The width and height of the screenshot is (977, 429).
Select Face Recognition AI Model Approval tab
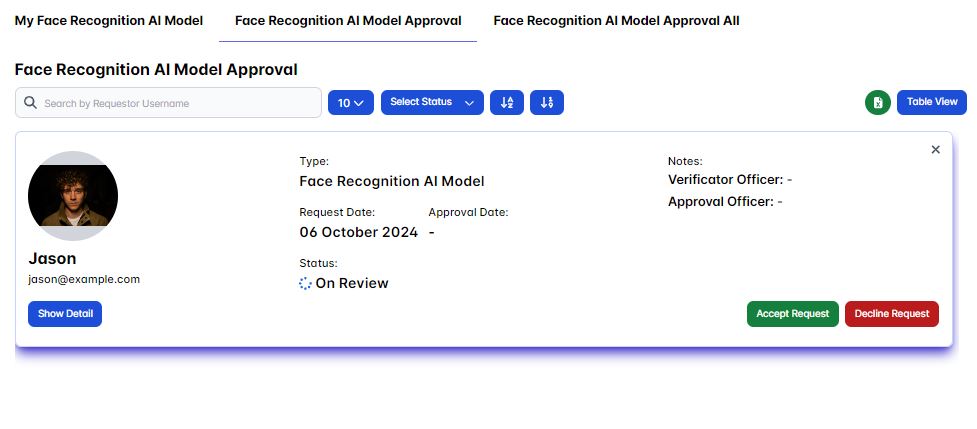[x=348, y=21]
